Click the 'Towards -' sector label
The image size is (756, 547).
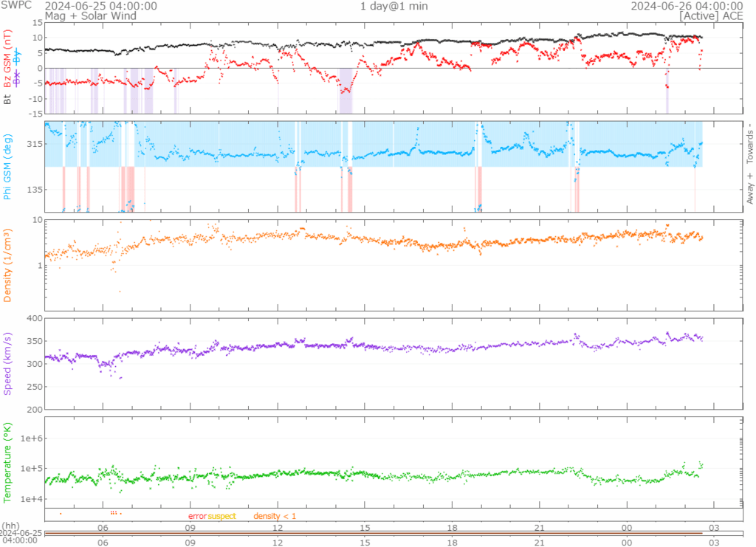click(750, 144)
